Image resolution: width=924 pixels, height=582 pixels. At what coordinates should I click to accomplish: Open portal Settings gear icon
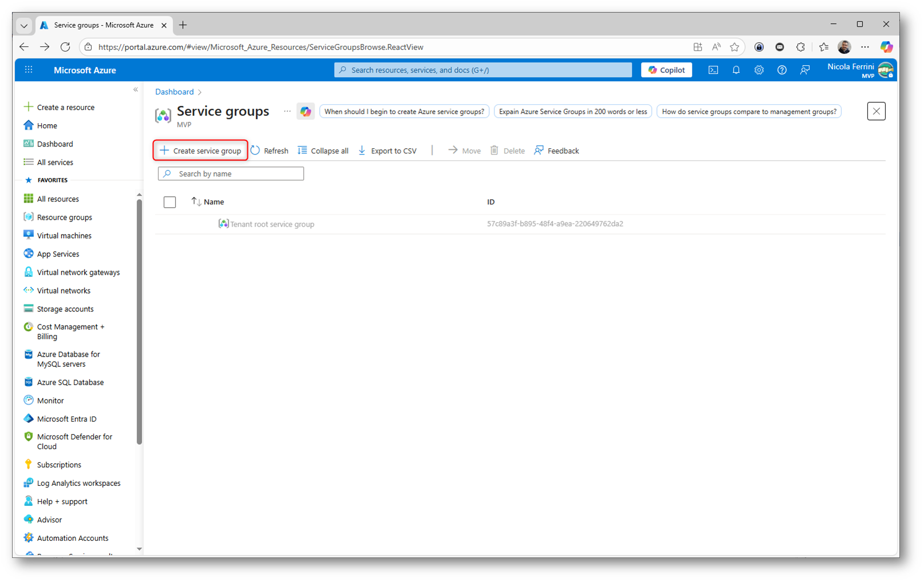tap(759, 70)
